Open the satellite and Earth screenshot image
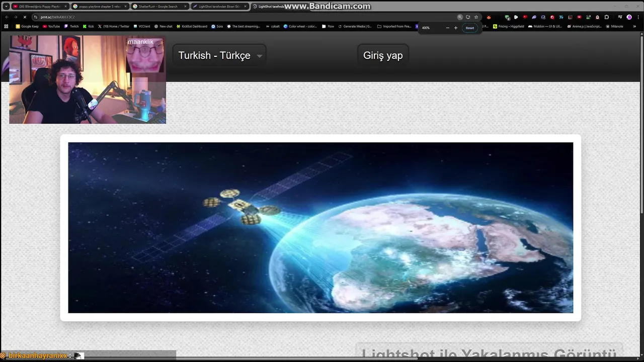 click(x=320, y=227)
